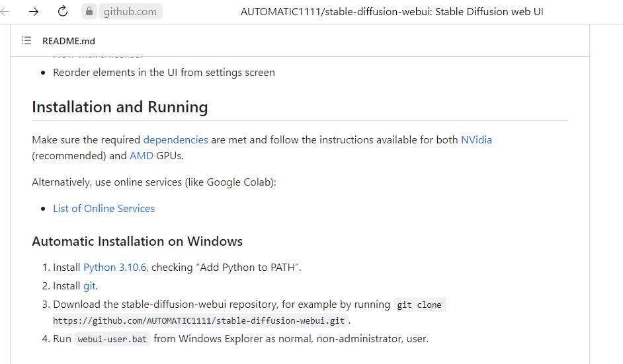Click the page title in the browser bar

(x=392, y=12)
